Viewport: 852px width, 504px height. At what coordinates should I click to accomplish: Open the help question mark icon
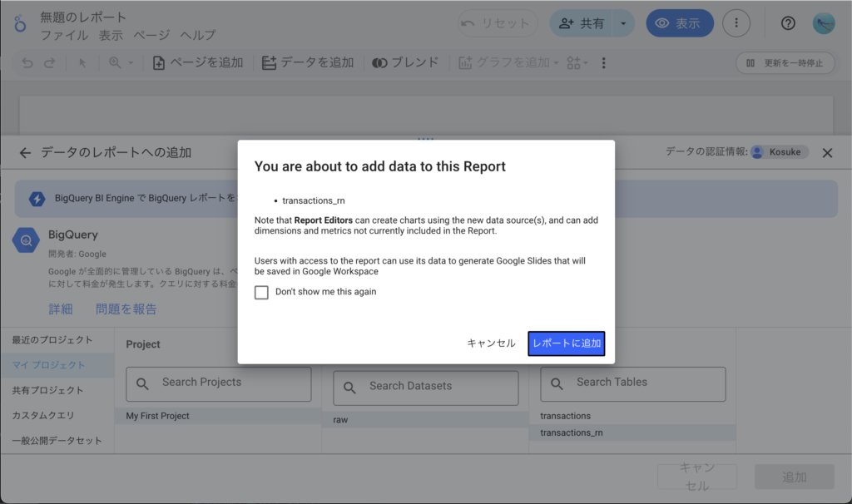[x=788, y=23]
